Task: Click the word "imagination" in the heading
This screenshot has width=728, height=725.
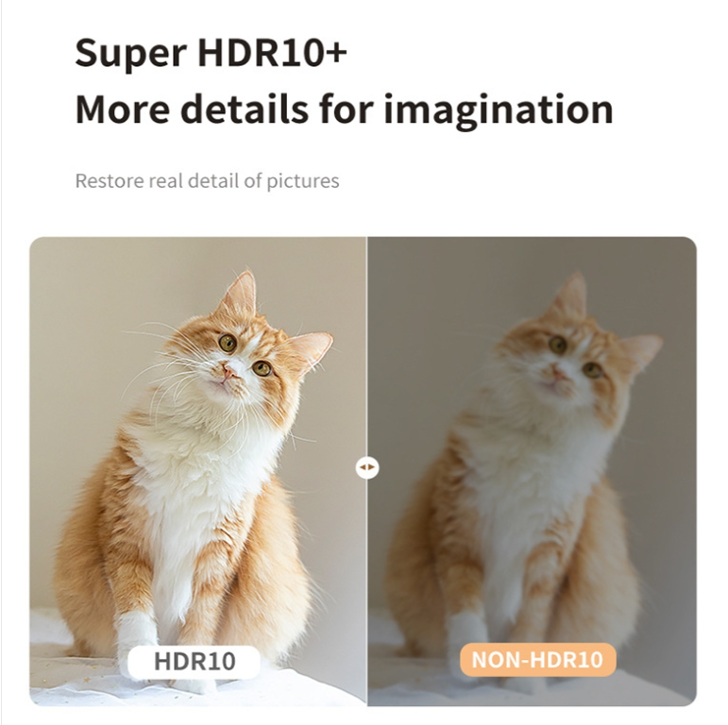Action: tap(499, 110)
